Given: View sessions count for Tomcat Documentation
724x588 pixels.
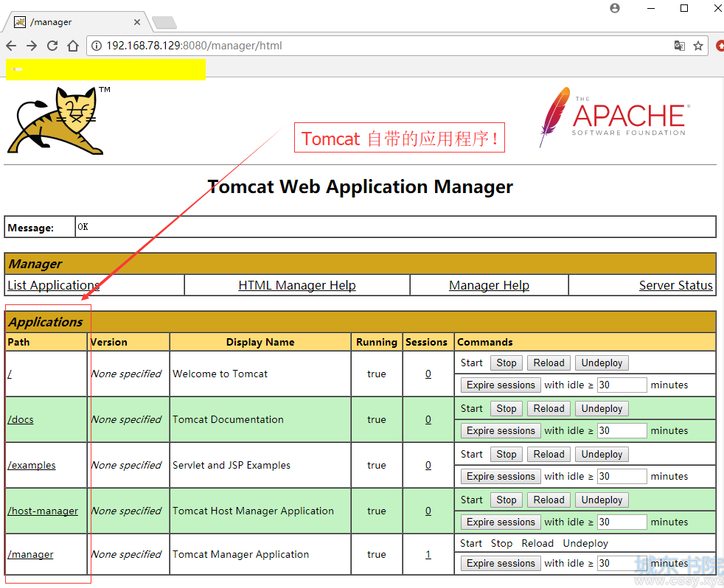Looking at the screenshot, I should 428,419.
